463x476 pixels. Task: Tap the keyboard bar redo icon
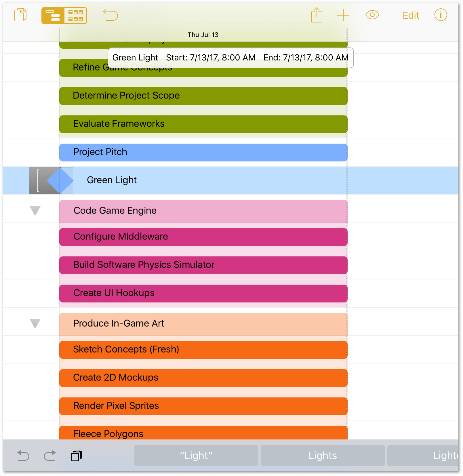49,456
